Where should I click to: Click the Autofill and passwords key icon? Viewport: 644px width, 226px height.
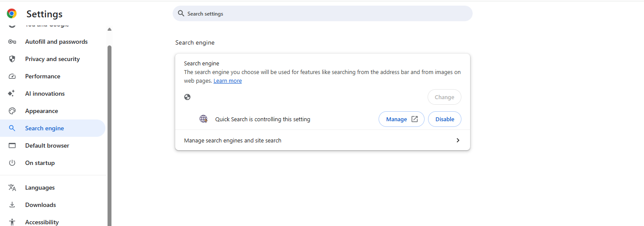point(12,42)
